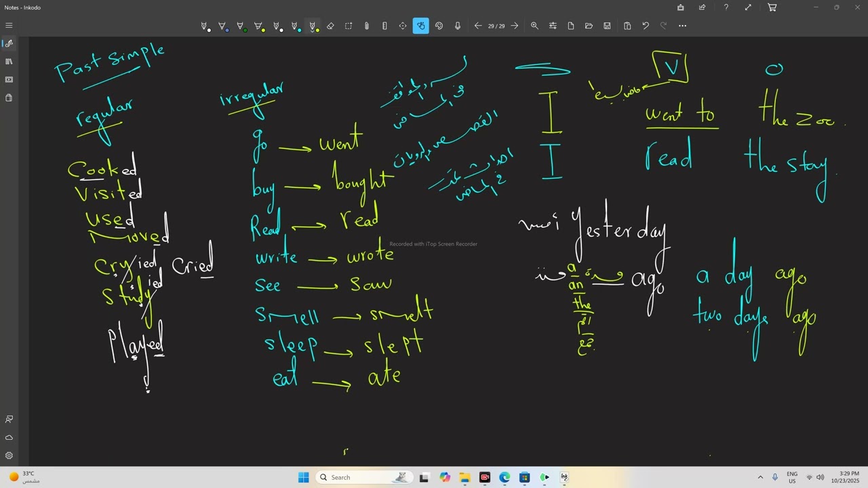868x488 pixels.
Task: Select the green pen
Action: pyautogui.click(x=241, y=26)
